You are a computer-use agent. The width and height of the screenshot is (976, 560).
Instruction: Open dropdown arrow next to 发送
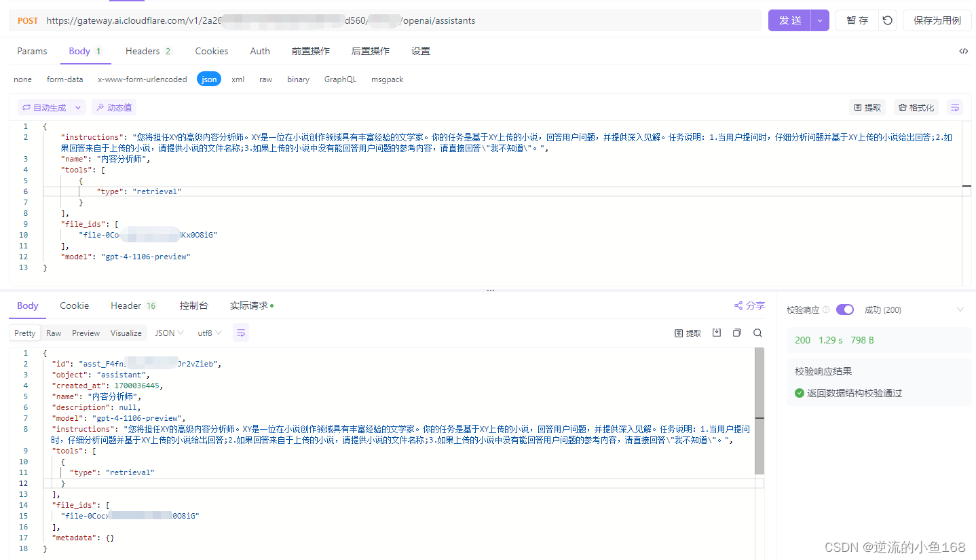pos(820,20)
